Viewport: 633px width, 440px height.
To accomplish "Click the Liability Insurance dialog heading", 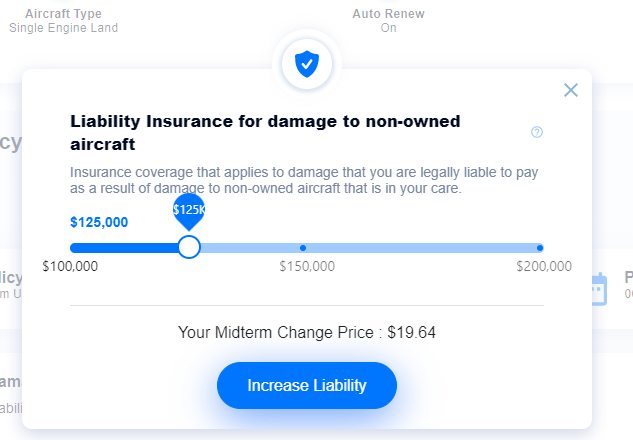I will coord(265,133).
